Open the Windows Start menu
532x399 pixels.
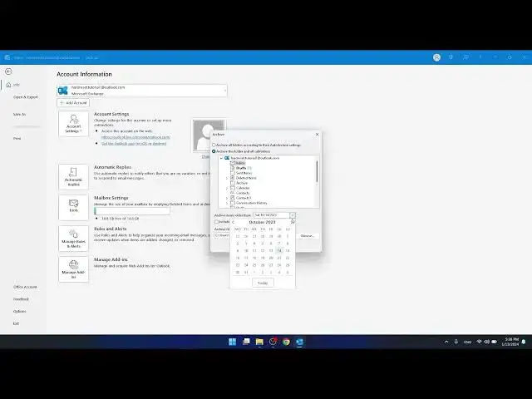click(x=233, y=342)
